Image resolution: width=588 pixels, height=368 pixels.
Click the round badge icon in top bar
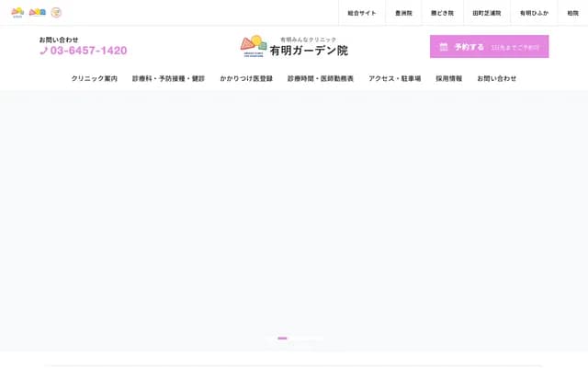coord(56,13)
